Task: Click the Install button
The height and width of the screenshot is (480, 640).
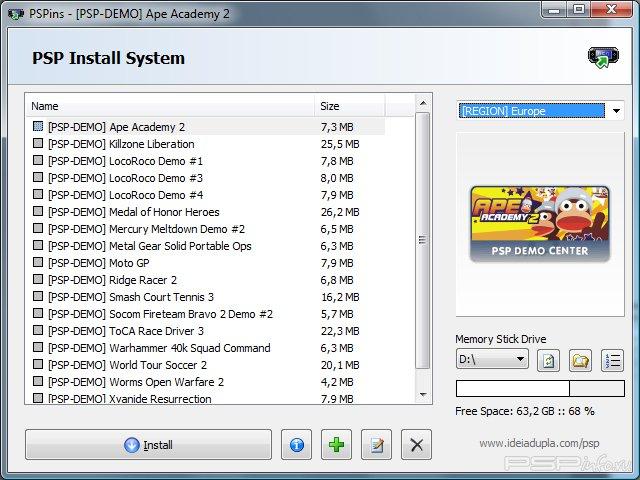Action: click(148, 444)
